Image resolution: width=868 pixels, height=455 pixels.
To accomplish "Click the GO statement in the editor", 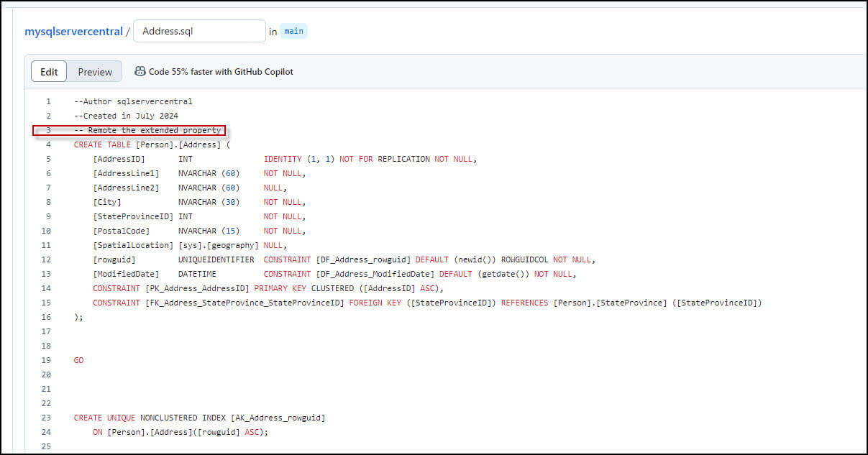I will pos(78,360).
